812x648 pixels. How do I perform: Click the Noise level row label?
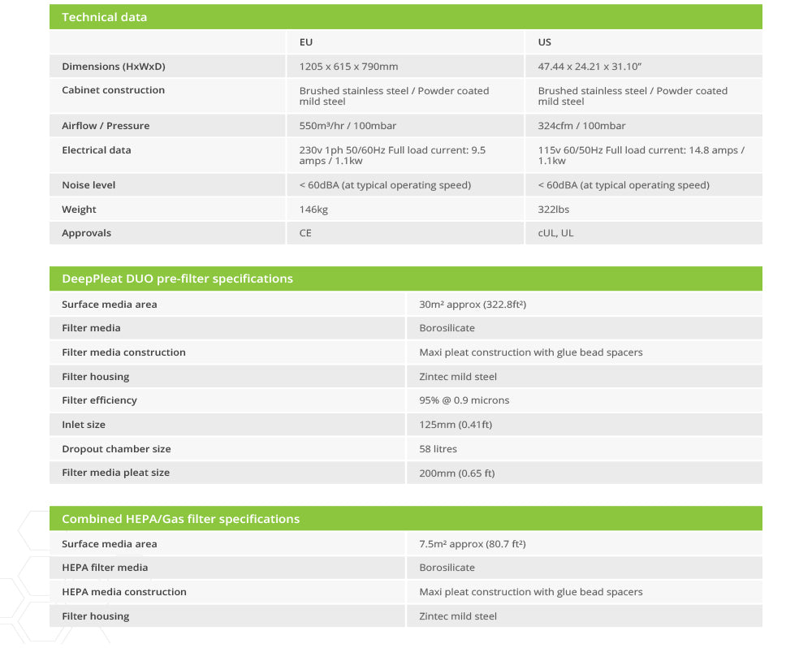pyautogui.click(x=89, y=185)
